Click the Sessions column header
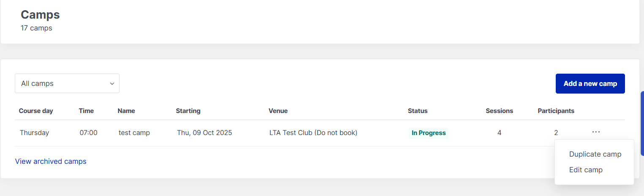This screenshot has width=644, height=196. 499,111
